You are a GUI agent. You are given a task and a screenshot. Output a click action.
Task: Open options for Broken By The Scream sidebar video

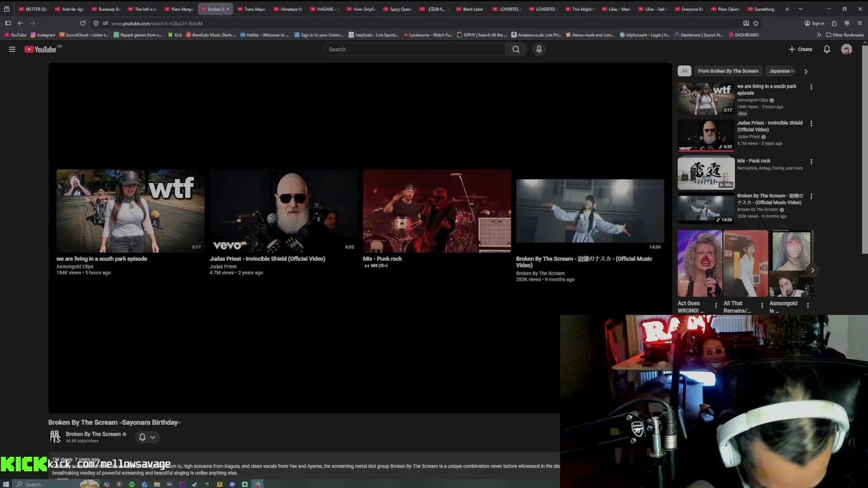tap(811, 197)
